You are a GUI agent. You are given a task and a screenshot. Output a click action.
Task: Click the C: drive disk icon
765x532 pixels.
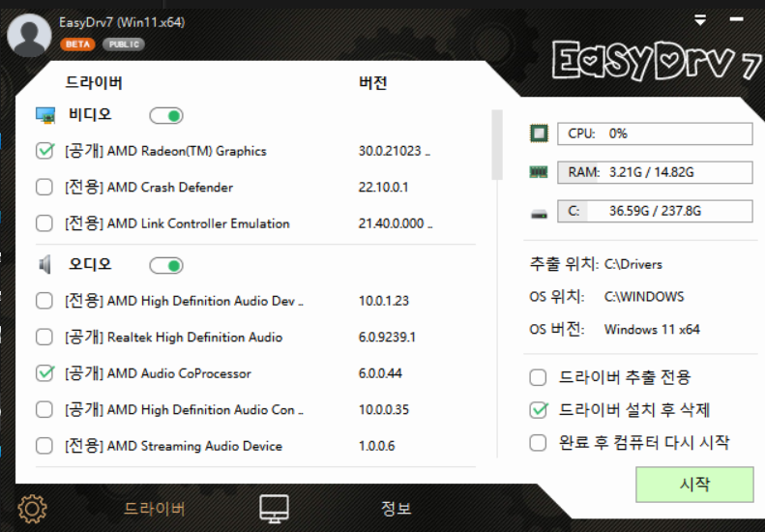[539, 214]
